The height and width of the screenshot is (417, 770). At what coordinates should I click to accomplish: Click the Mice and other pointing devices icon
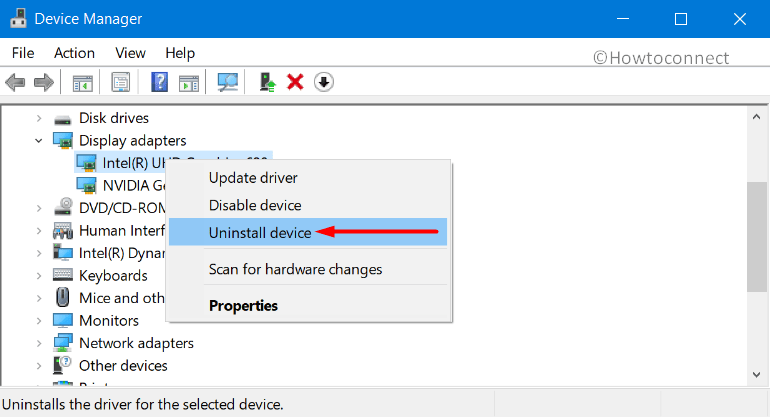[63, 297]
